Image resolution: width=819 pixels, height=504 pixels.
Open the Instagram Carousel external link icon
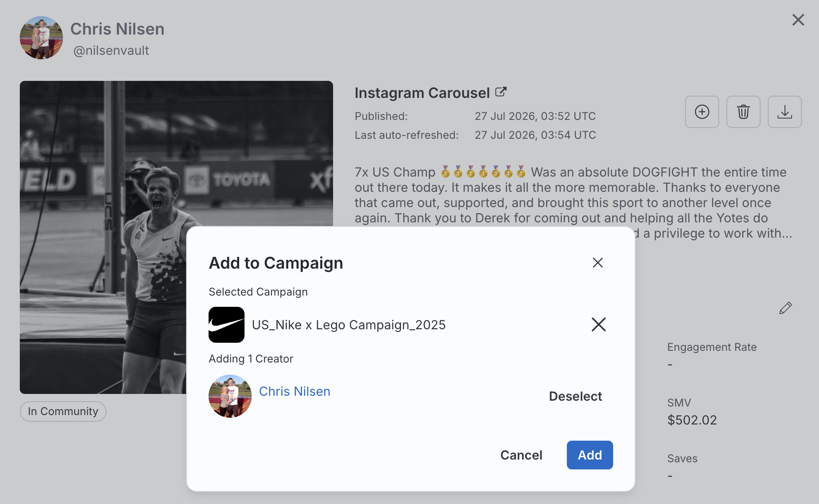click(x=501, y=92)
